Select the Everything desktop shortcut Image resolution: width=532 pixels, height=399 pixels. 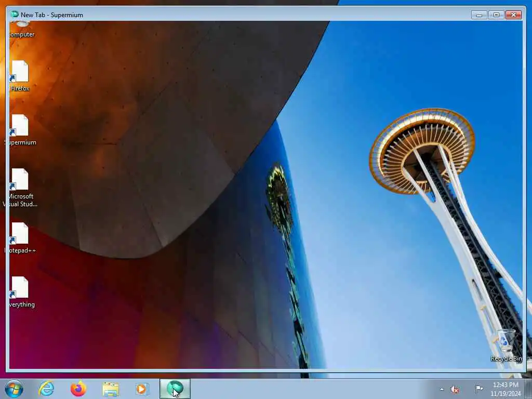21,292
